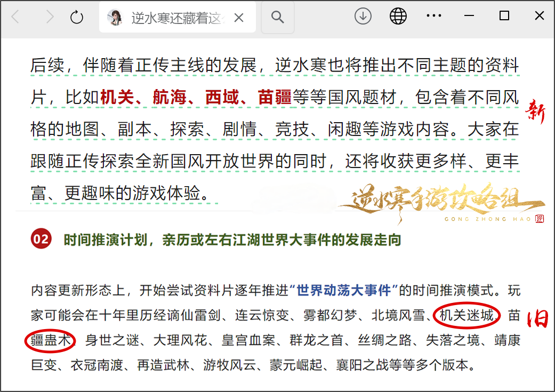Click the red 旧 handwritten annotation
This screenshot has height=392, width=555.
[x=537, y=319]
